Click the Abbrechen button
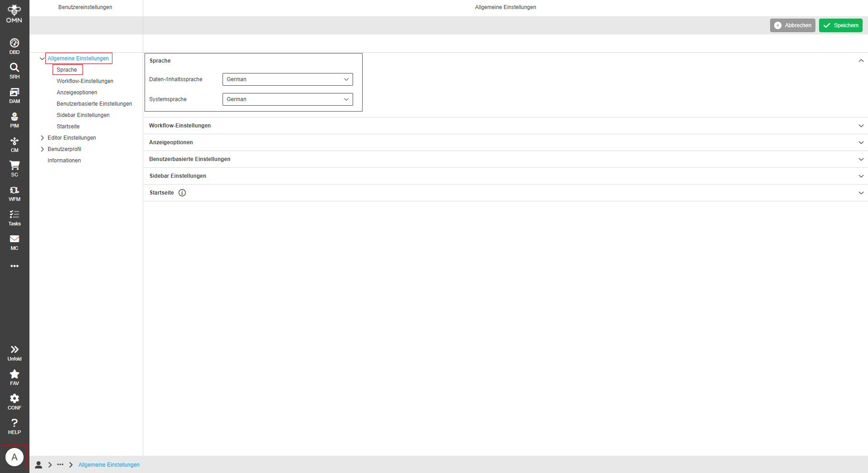Image resolution: width=868 pixels, height=473 pixels. (x=792, y=25)
